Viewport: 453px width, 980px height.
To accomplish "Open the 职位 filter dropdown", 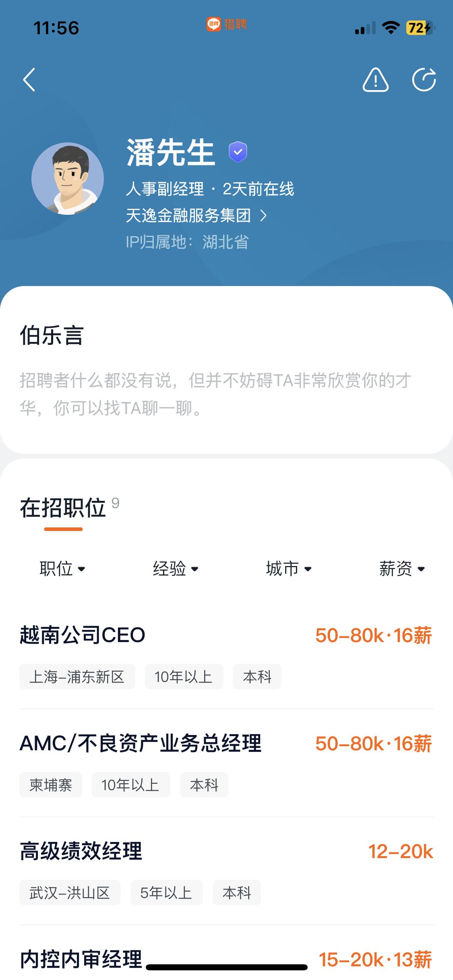I will point(62,568).
